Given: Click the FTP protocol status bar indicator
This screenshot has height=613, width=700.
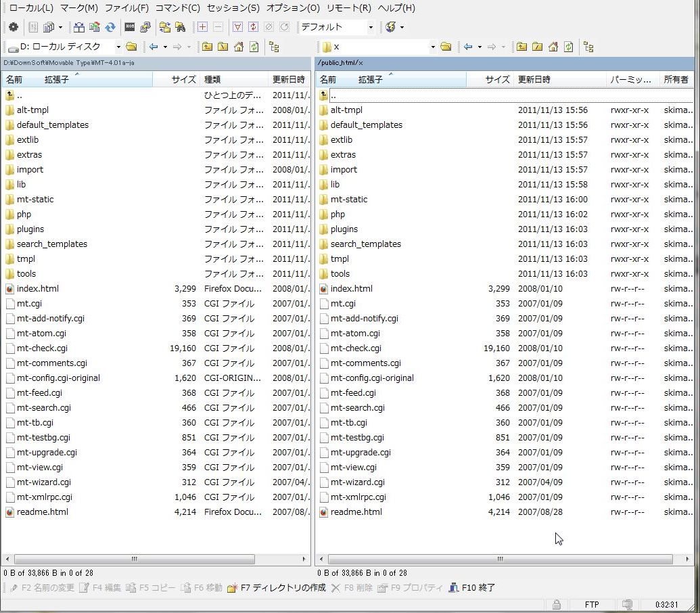Looking at the screenshot, I should [x=592, y=604].
